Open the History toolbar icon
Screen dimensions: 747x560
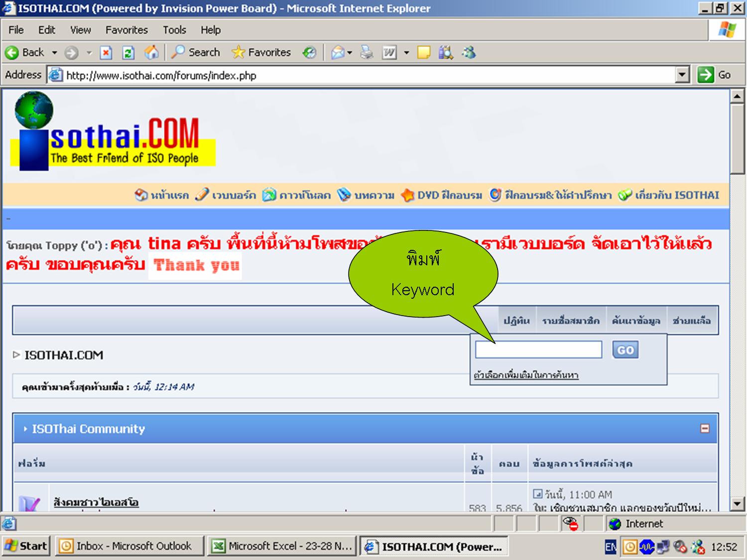click(309, 52)
